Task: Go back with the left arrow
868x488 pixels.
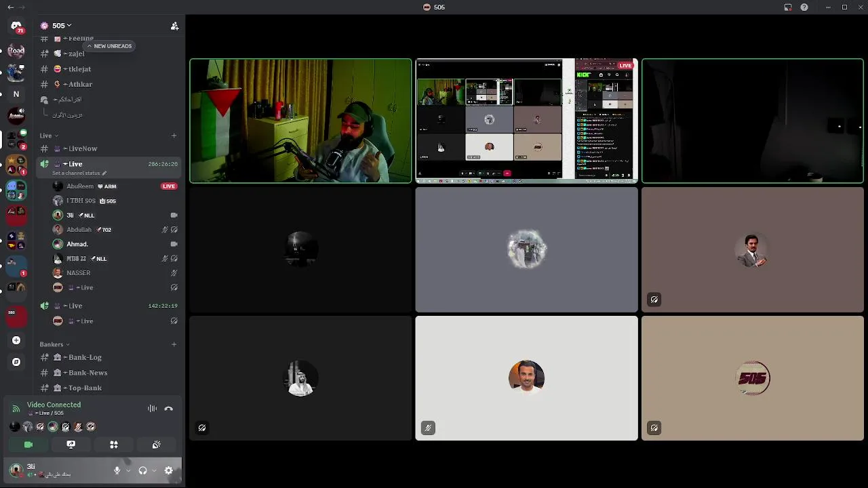Action: pyautogui.click(x=10, y=7)
